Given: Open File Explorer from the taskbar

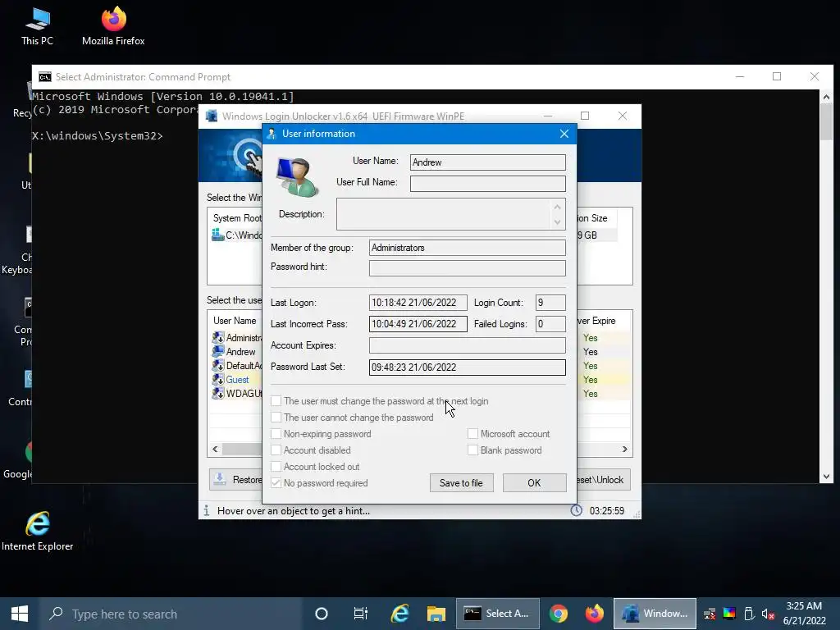Looking at the screenshot, I should [x=436, y=614].
